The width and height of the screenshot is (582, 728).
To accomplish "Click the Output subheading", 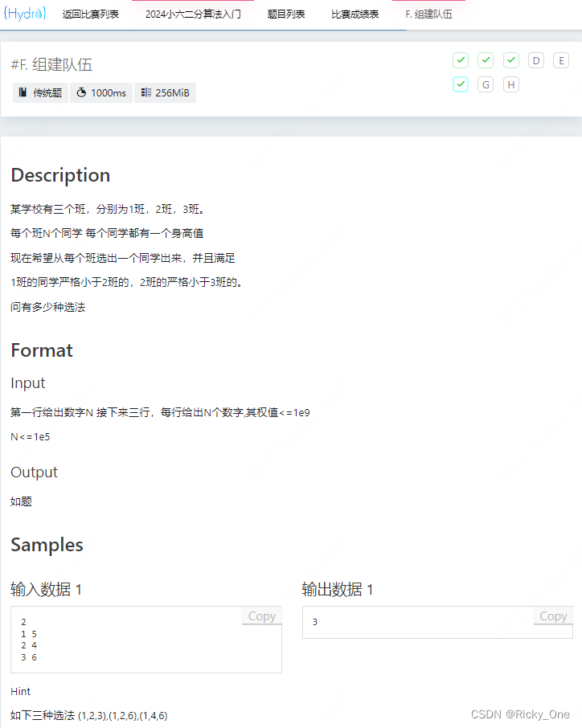I will 34,472.
